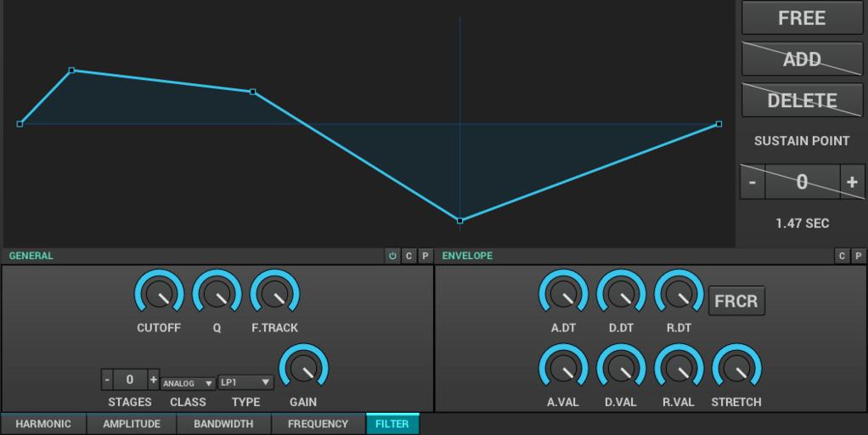868x435 pixels.
Task: Click the lowest envelope point on the graph
Action: pos(460,221)
